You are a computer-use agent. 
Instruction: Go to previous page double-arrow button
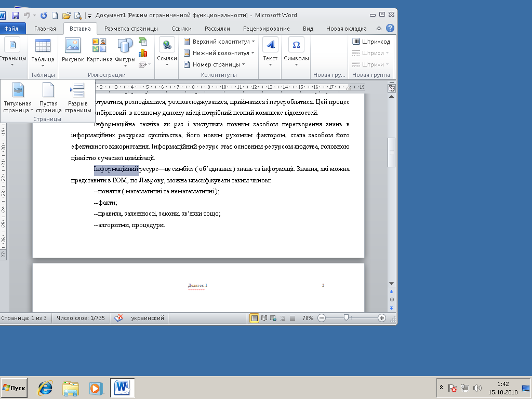click(392, 291)
